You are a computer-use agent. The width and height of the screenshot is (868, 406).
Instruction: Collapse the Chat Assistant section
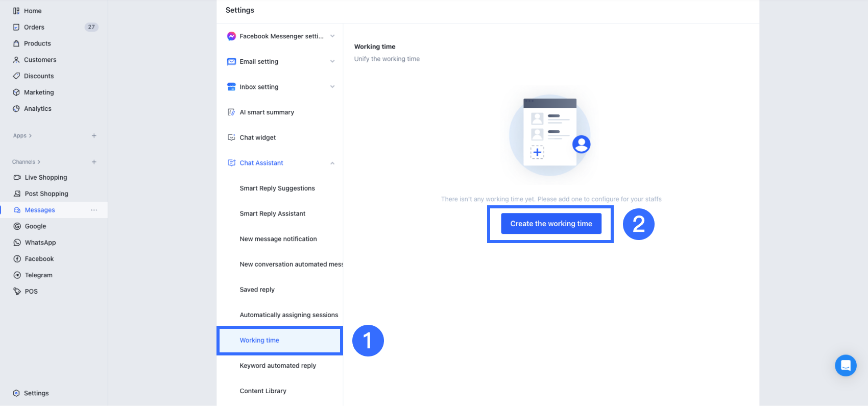(332, 163)
